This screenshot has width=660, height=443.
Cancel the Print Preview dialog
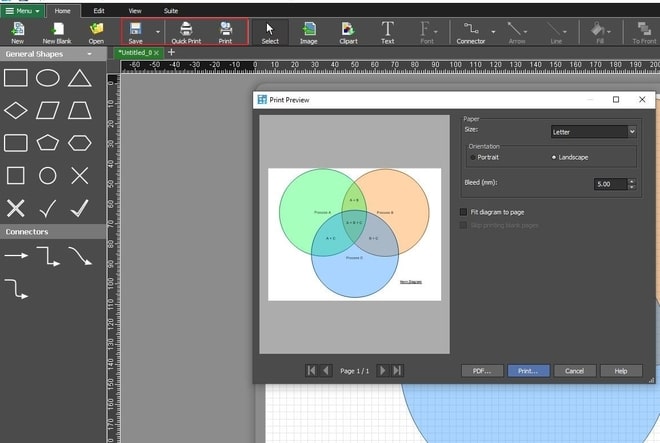pos(575,371)
